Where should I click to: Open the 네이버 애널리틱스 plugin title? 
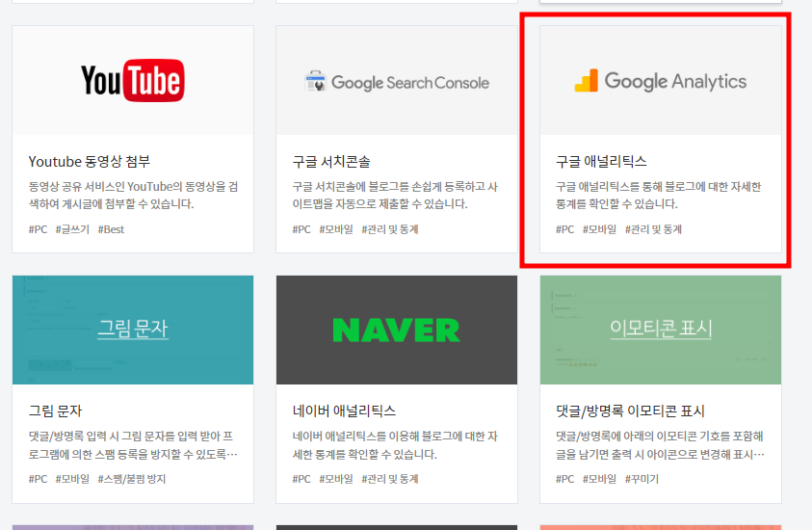click(344, 411)
